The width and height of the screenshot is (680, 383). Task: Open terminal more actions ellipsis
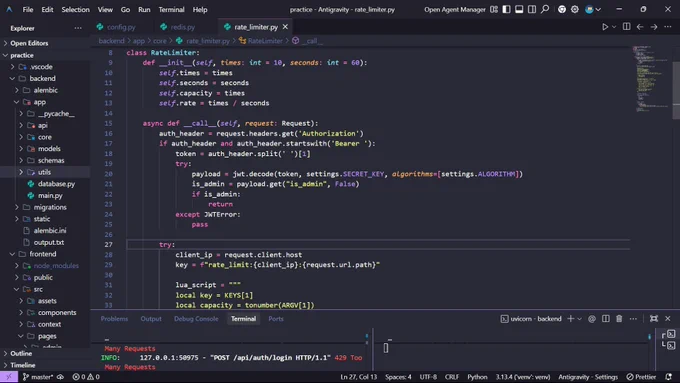tap(633, 319)
